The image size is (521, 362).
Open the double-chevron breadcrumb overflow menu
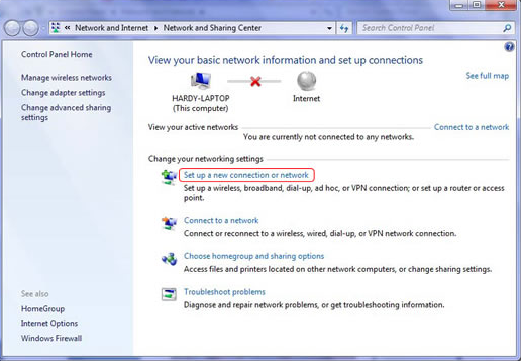pyautogui.click(x=68, y=28)
